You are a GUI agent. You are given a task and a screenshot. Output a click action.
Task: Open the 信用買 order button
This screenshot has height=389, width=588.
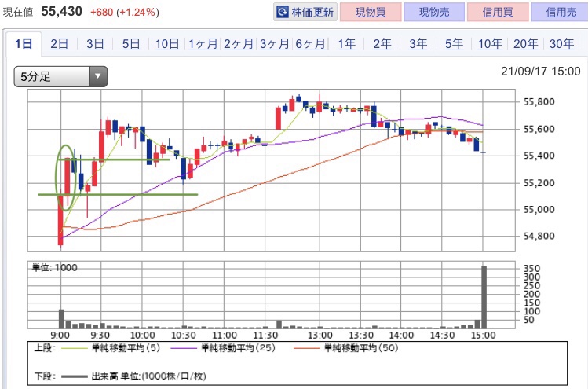pyautogui.click(x=498, y=12)
